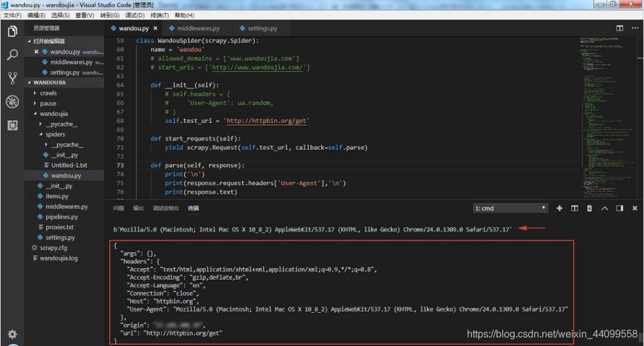This screenshot has width=644, height=346.
Task: Kill the terminal with trash icon
Action: tap(589, 208)
